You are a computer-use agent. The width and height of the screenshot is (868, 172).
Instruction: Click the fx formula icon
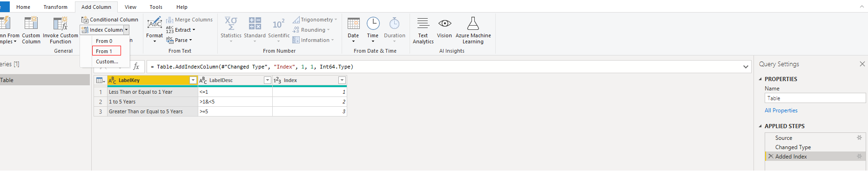[136, 67]
